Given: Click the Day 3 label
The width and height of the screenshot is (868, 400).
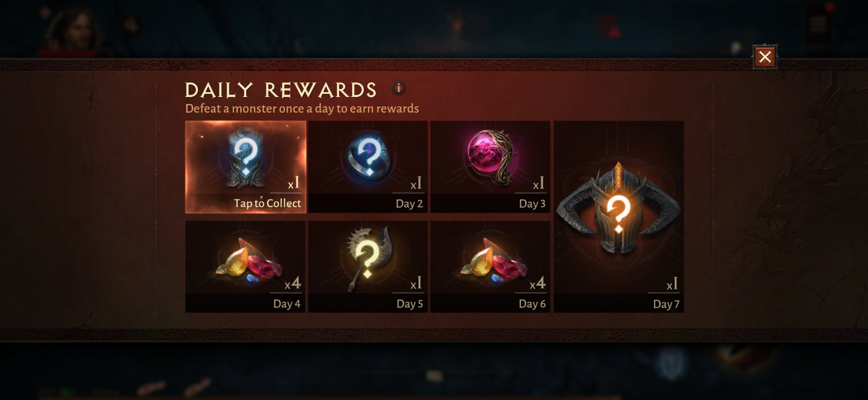Looking at the screenshot, I should (x=532, y=204).
